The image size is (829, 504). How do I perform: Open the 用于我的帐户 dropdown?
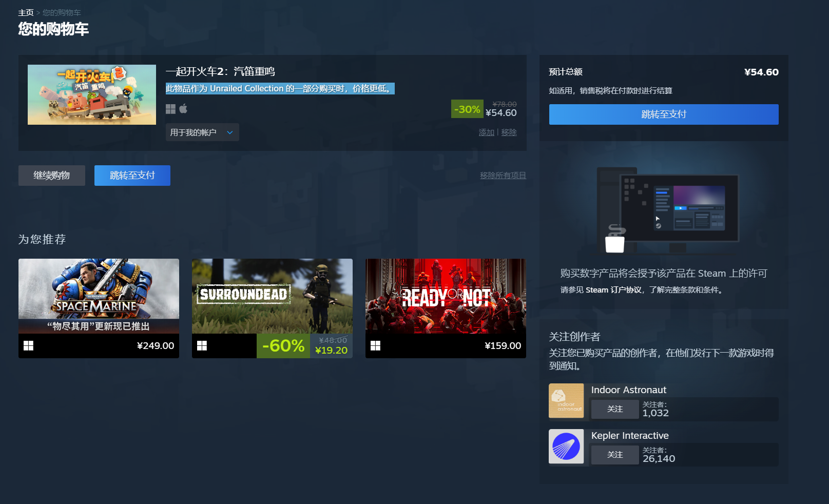click(x=202, y=132)
